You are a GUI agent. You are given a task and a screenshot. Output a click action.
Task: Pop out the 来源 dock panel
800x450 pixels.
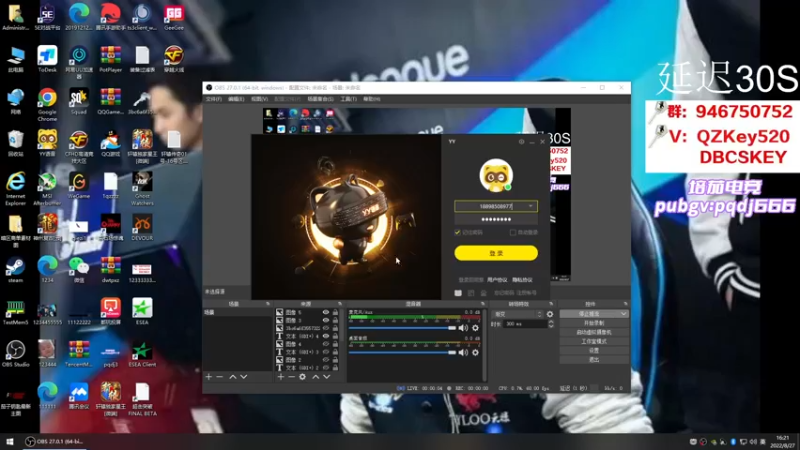(x=340, y=304)
